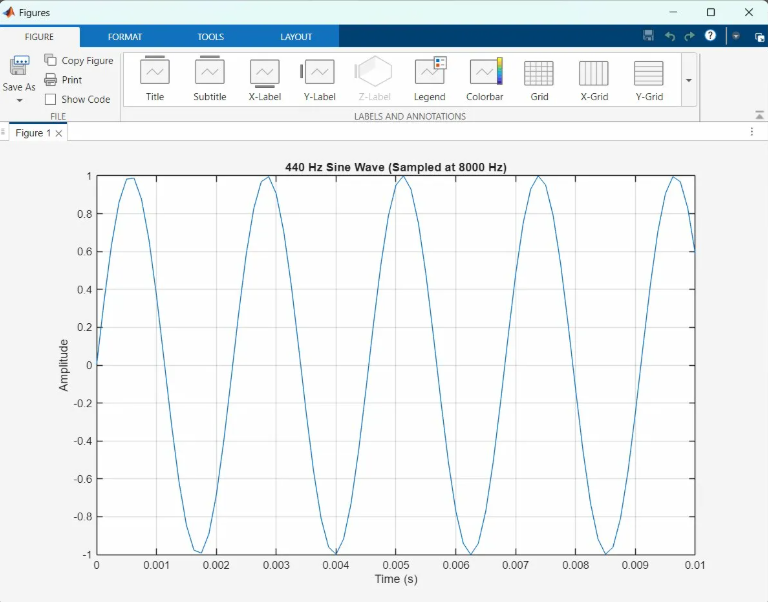Click the save icon in quick access toolbar

648,35
